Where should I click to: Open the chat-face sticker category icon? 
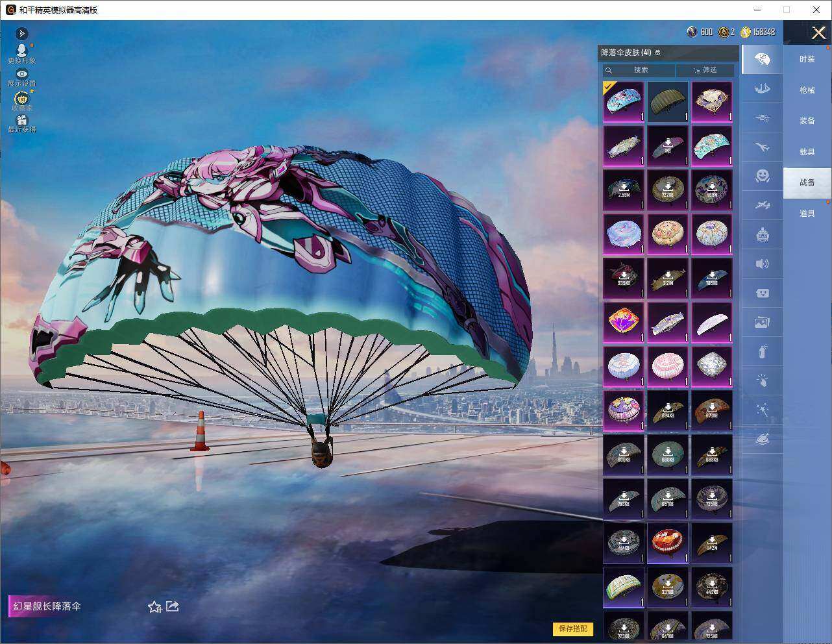(762, 293)
